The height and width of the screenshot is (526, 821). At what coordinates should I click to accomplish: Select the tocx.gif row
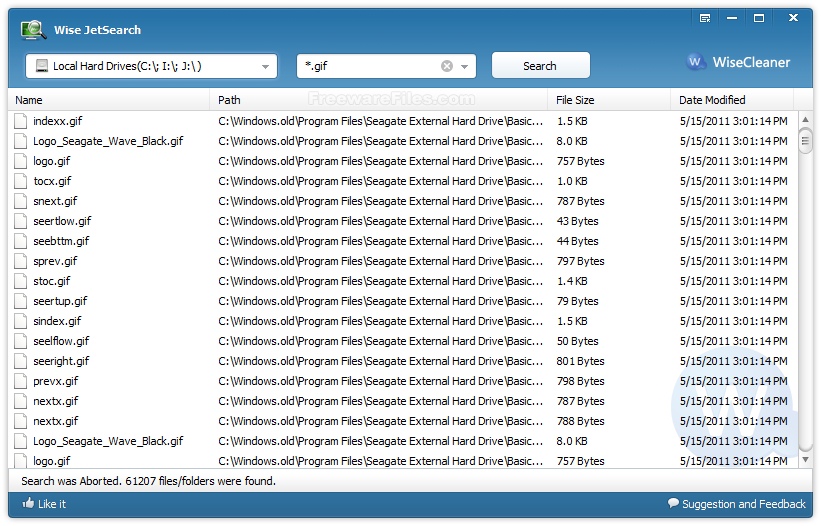[403, 181]
